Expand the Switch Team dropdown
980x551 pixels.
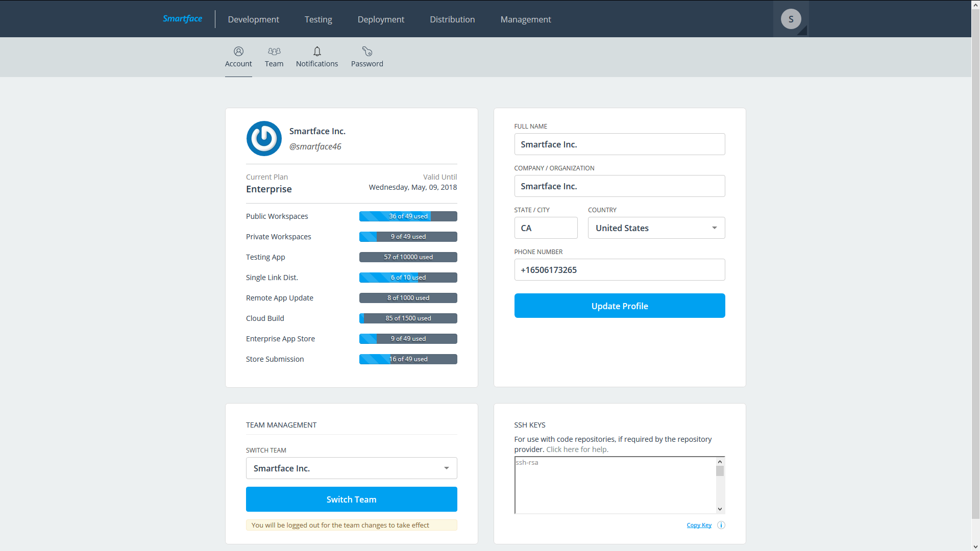(351, 468)
